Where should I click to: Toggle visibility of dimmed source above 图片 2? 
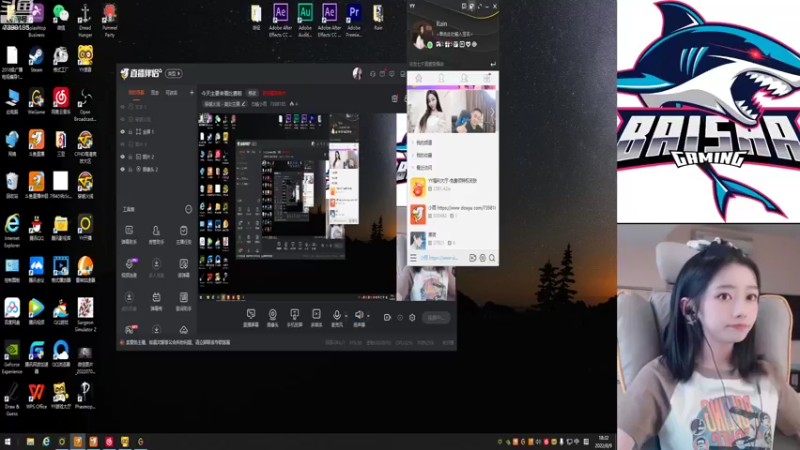(122, 144)
